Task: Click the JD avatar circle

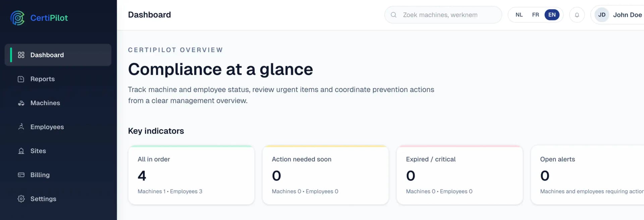Action: pyautogui.click(x=602, y=15)
